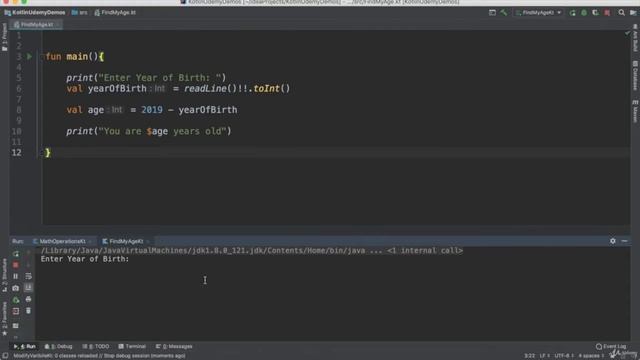Hide the Run tool window with the minus icon
The image size is (640, 360).
point(624,241)
